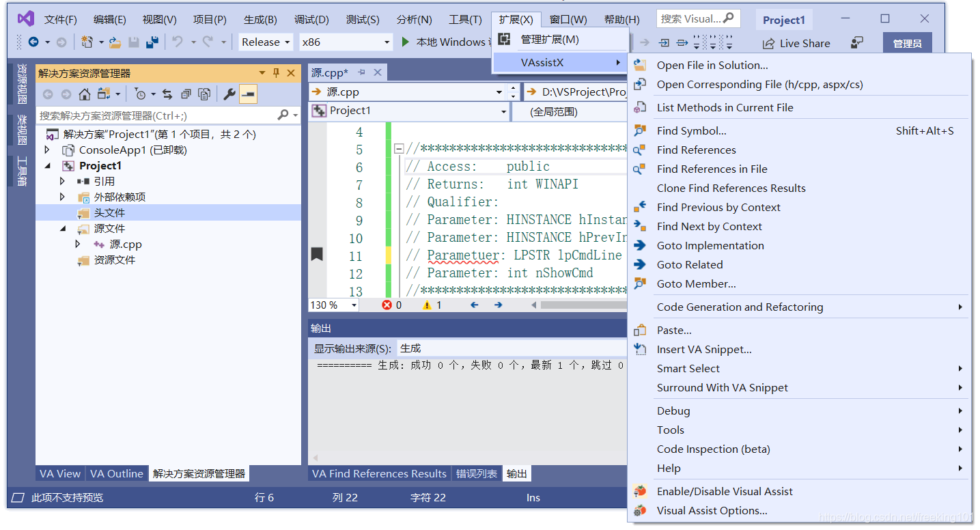The height and width of the screenshot is (530, 980).
Task: Click the Open File folder toolbar icon
Action: pyautogui.click(x=115, y=42)
